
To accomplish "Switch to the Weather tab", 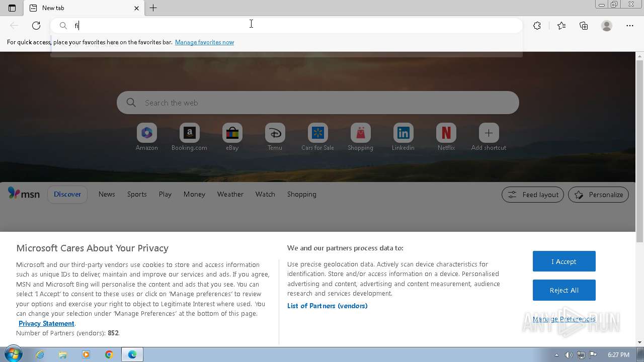I will point(230,194).
